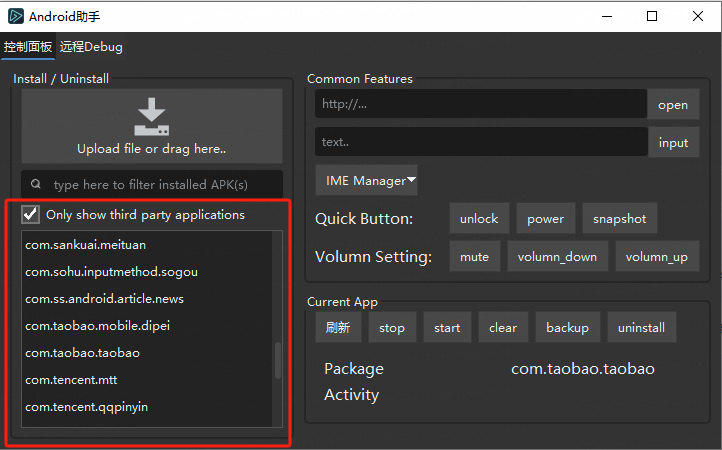Click the volumn_up button
722x450 pixels.
point(657,256)
